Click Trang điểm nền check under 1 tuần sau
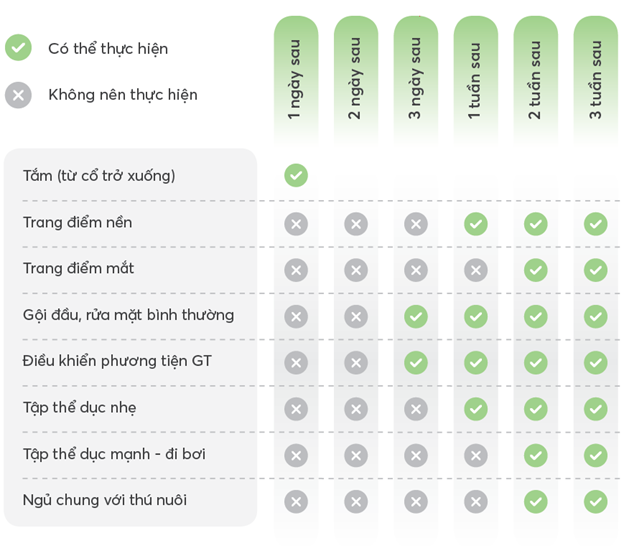624x556 pixels. click(x=476, y=223)
